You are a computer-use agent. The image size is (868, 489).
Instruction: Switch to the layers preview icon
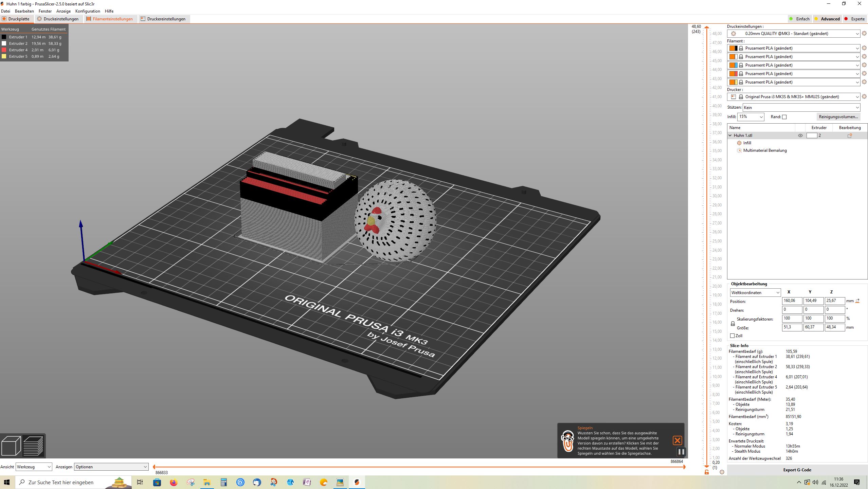(x=34, y=446)
